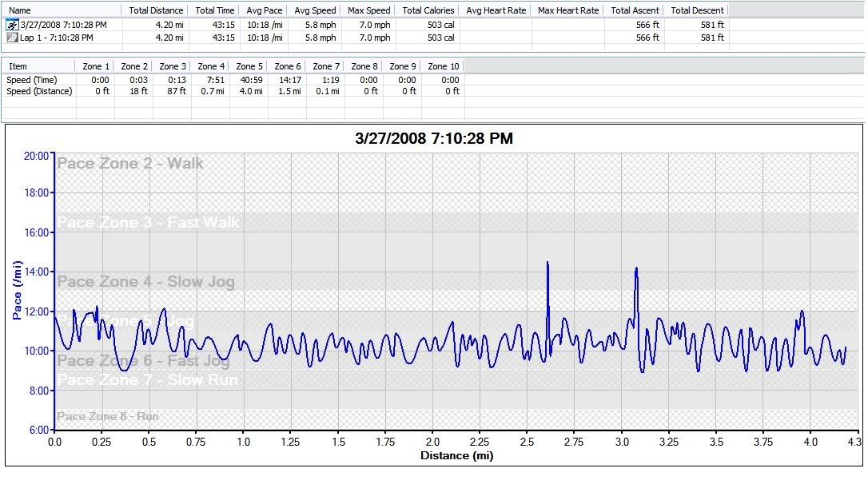Screen dimensions: 868x504
Task: Select the Speed (Time) zone row
Action: tap(32, 80)
